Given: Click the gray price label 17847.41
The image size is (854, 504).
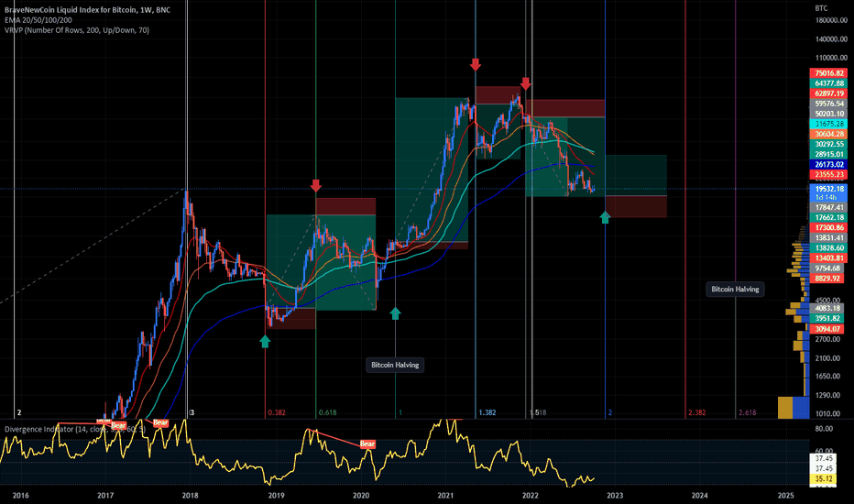Looking at the screenshot, I should (x=829, y=208).
